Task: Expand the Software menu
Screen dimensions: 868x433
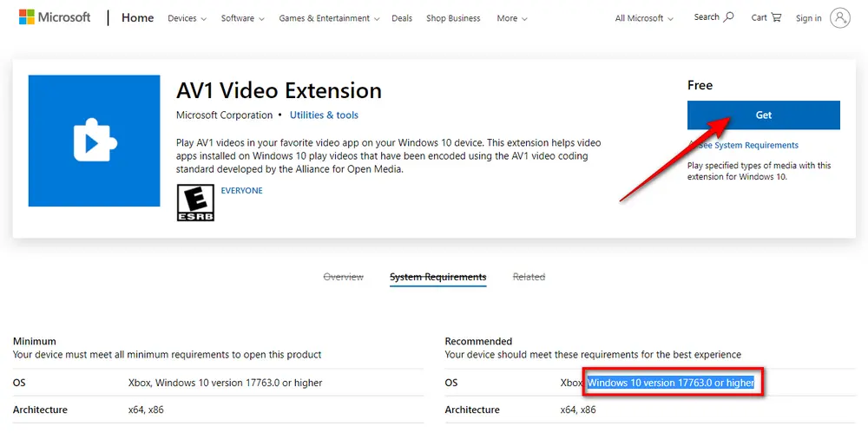Action: point(242,18)
